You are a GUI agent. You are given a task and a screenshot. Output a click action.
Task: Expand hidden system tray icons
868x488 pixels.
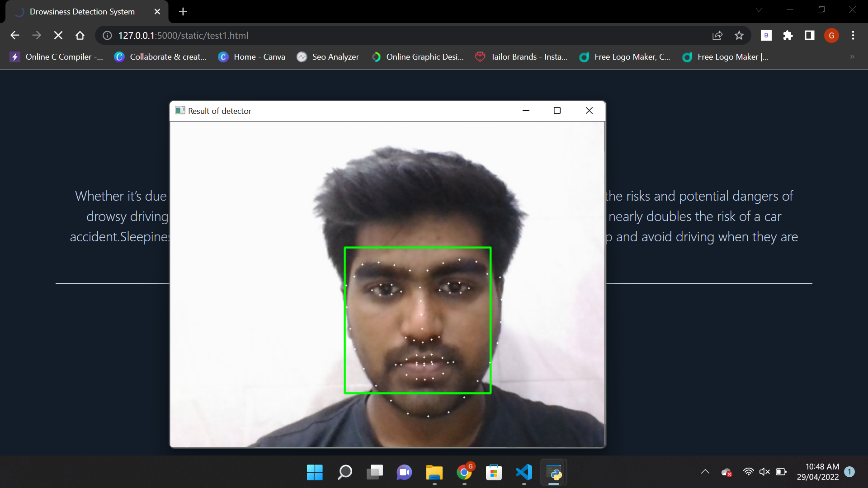tap(706, 471)
